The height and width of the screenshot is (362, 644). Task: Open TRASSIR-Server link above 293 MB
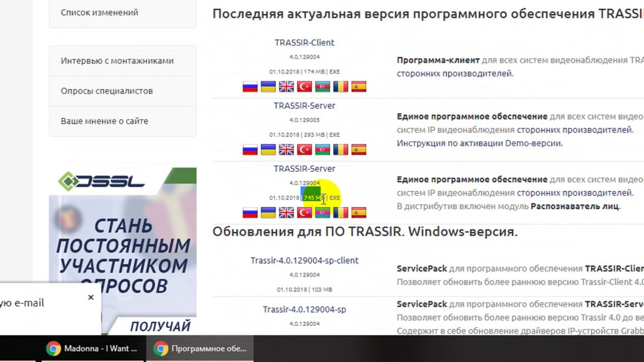point(304,106)
